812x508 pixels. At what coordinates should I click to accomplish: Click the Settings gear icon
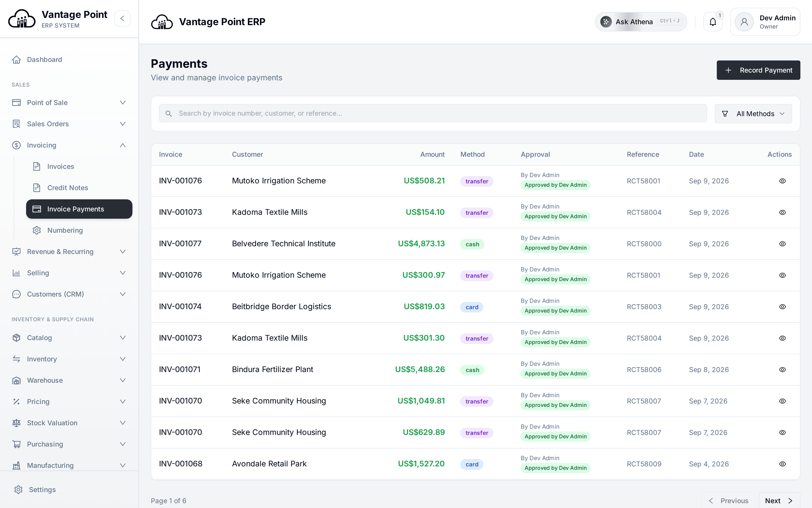click(18, 490)
